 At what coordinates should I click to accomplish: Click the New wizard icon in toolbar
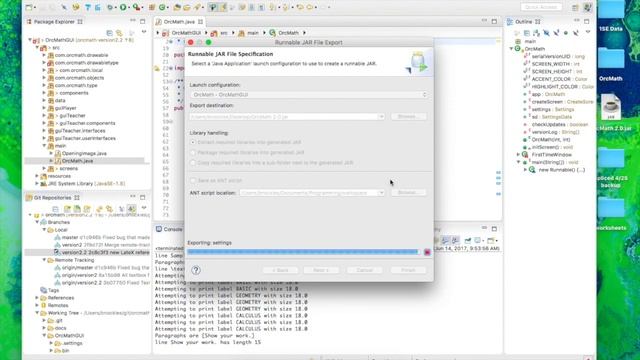tap(29, 7)
